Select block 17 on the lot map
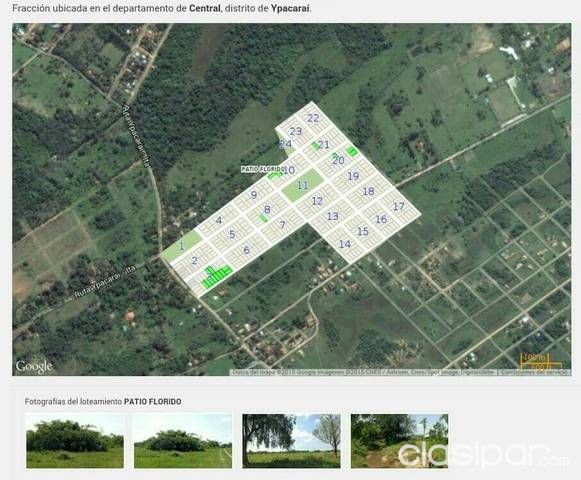 pyautogui.click(x=399, y=206)
